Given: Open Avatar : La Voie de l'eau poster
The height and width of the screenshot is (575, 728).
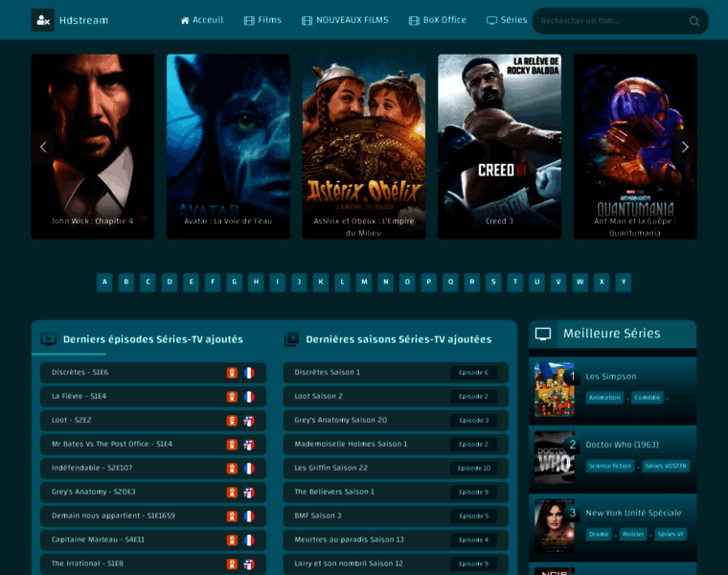Looking at the screenshot, I should tap(228, 147).
